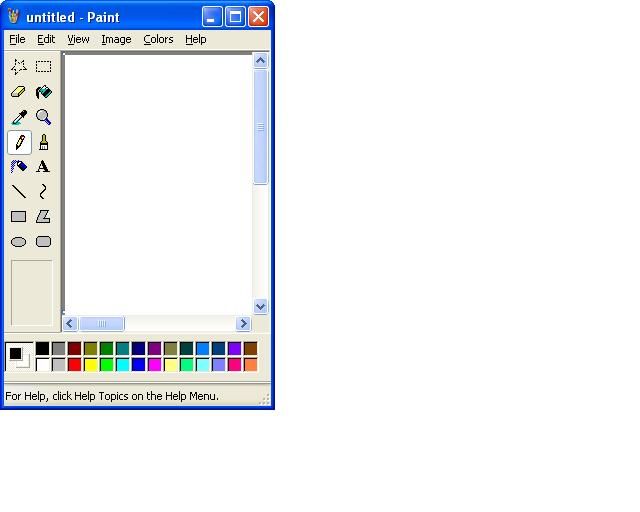Screen dimensions: 640x512
Task: Pick the black color swatch
Action: [42, 349]
